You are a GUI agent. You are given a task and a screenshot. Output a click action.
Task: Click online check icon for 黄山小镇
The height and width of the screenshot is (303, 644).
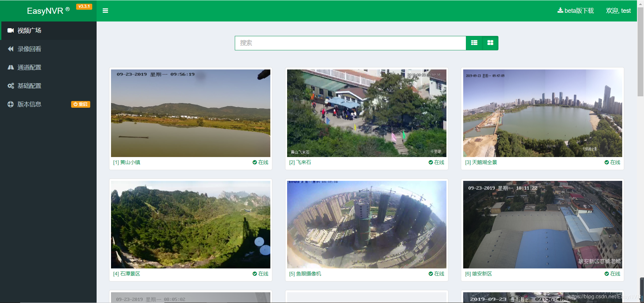coord(255,162)
